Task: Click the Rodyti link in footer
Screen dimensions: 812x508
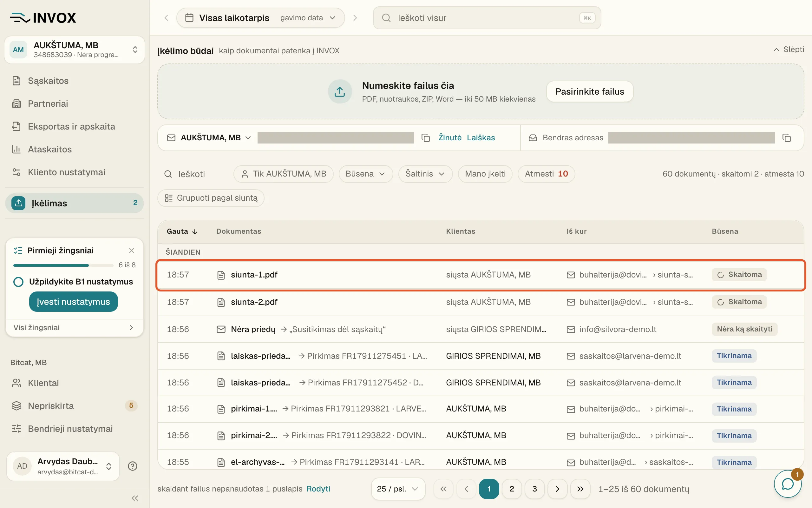Action: (318, 489)
